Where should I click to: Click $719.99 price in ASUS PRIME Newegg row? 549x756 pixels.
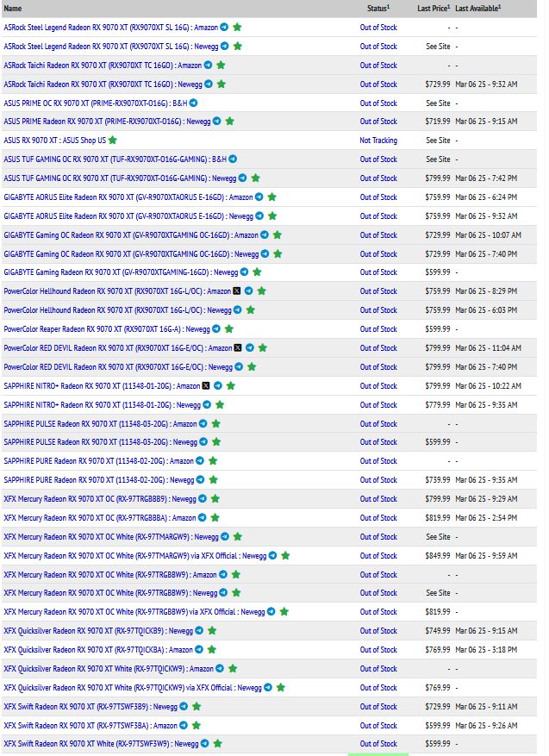pyautogui.click(x=438, y=121)
